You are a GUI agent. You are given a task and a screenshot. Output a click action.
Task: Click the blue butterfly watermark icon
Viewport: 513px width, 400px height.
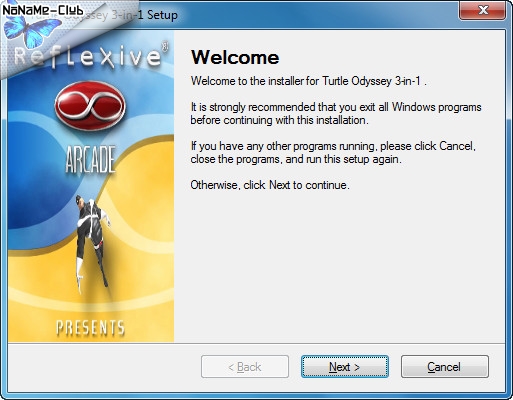point(32,31)
